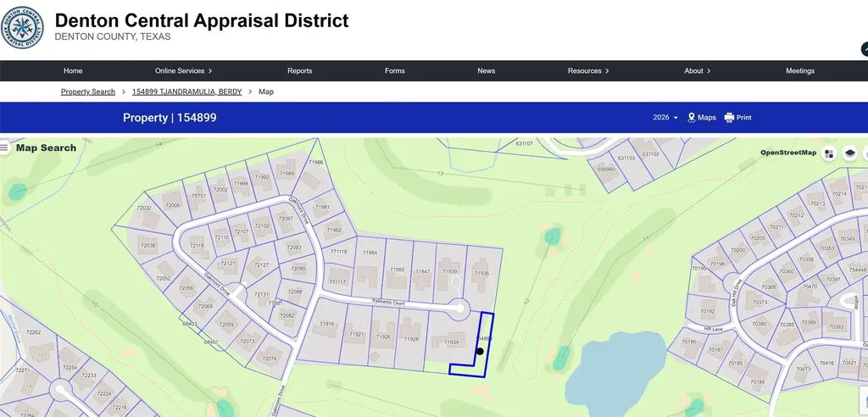Viewport: 868px width, 417px height.
Task: Click parcel label 72107
Action: tap(242, 231)
